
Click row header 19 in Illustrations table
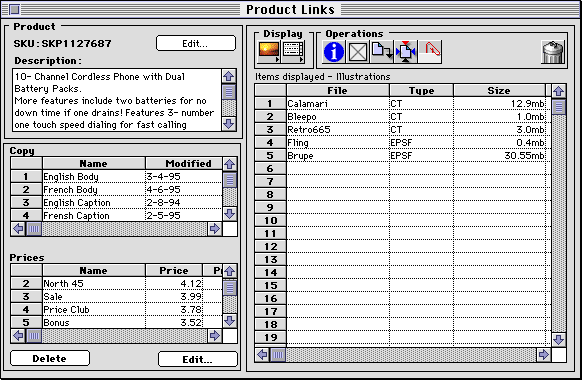click(271, 337)
